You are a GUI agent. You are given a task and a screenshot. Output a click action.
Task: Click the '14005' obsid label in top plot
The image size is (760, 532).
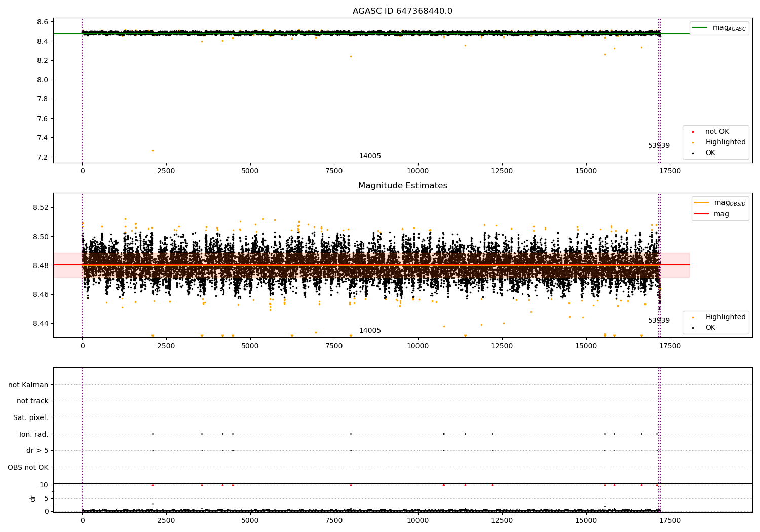pos(370,156)
